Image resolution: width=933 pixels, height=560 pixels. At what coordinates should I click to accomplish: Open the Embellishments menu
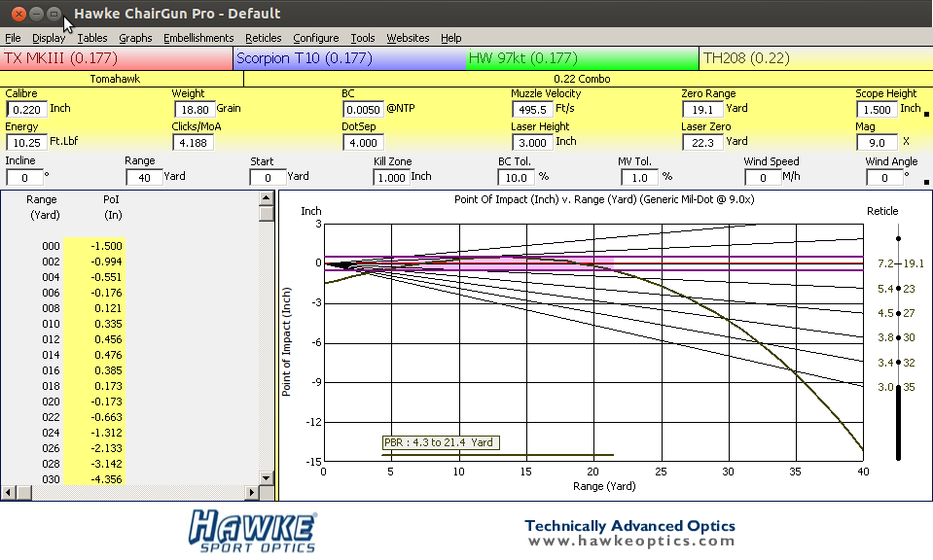[x=198, y=38]
